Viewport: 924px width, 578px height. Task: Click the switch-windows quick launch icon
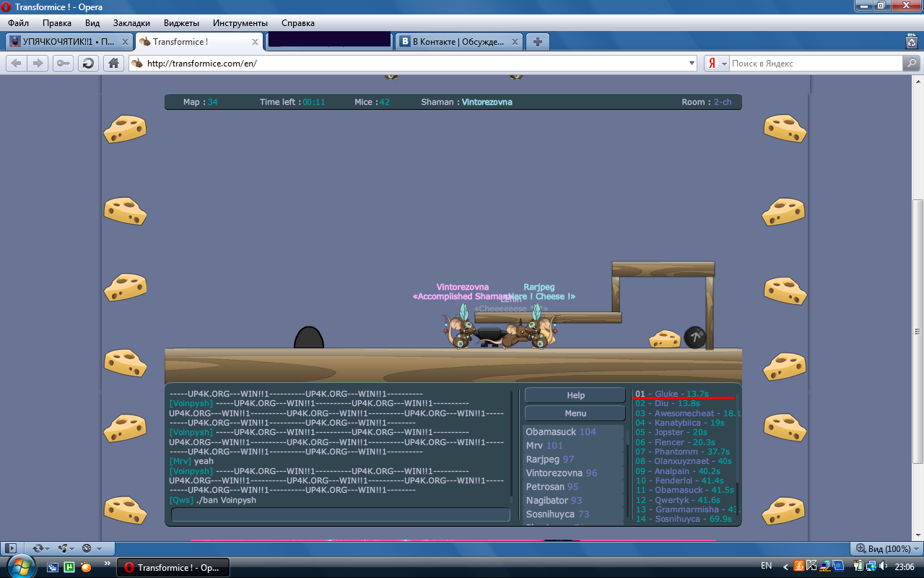(x=53, y=567)
